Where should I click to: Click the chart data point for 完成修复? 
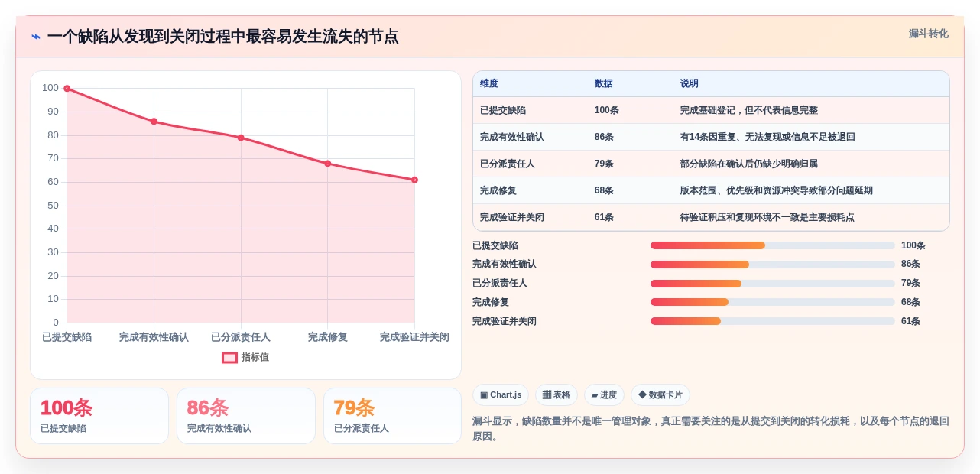click(328, 164)
